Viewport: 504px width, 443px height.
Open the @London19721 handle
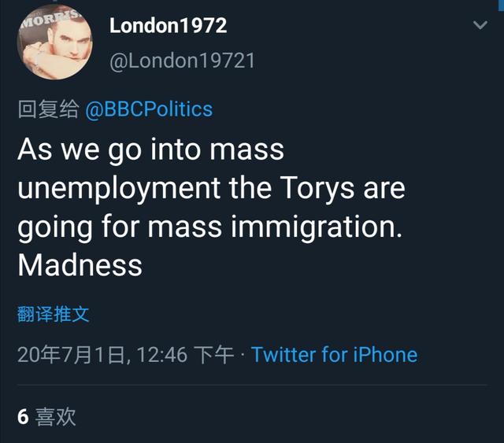point(182,61)
